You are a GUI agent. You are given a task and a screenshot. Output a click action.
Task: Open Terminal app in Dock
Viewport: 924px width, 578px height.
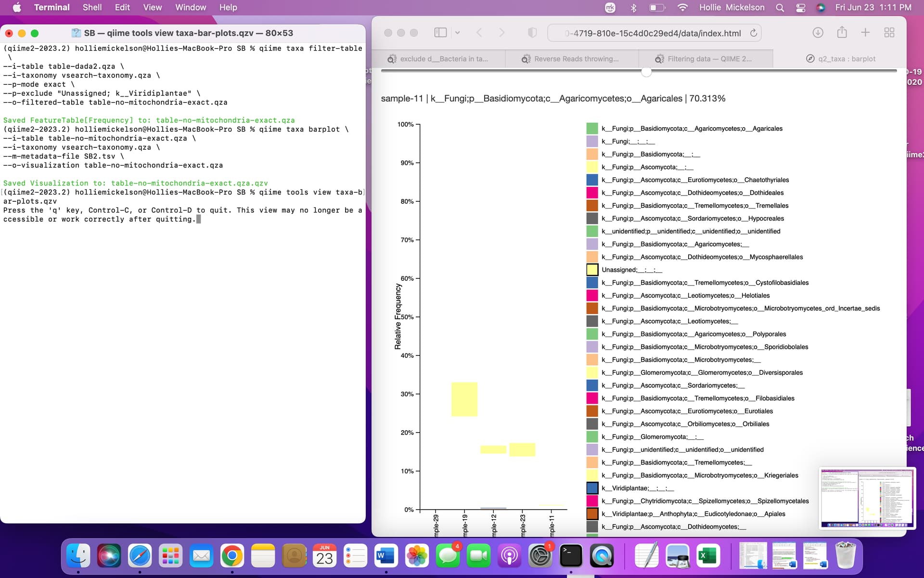(571, 556)
